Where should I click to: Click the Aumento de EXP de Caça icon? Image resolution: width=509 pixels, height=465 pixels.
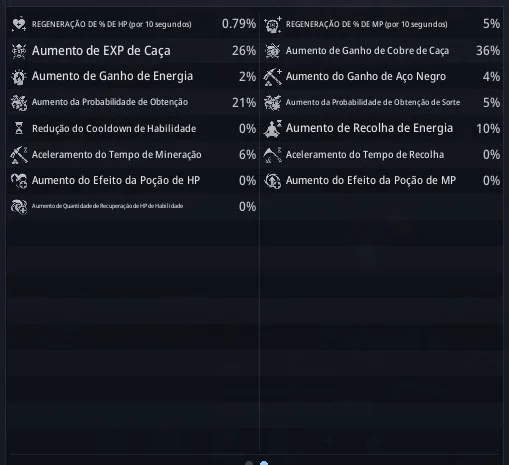pyautogui.click(x=19, y=51)
